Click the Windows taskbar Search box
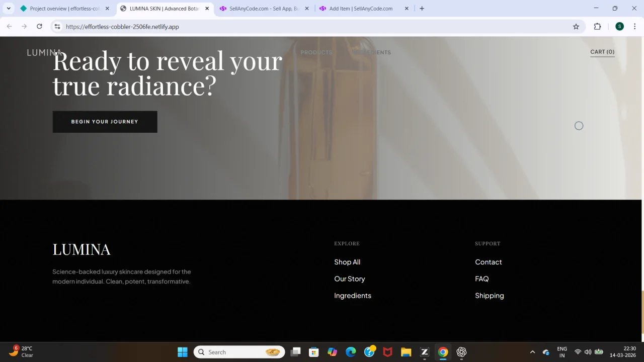644x362 pixels. point(239,352)
